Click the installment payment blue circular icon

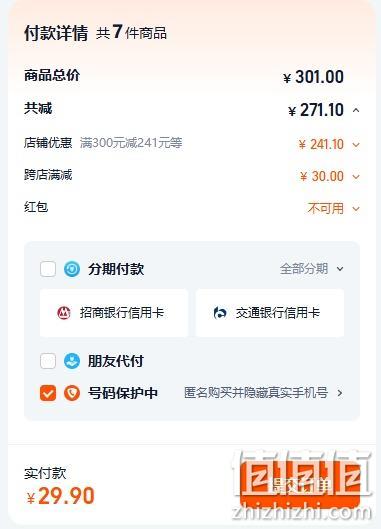pyautogui.click(x=72, y=269)
